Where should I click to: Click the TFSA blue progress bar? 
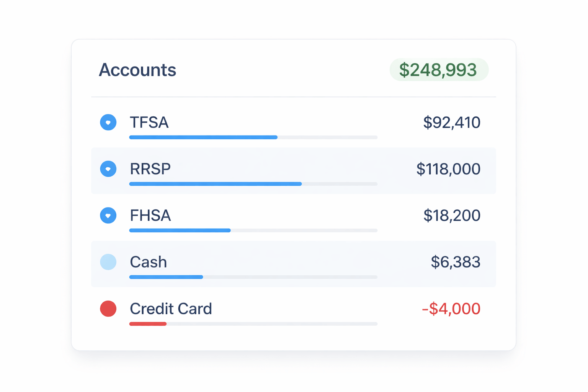click(203, 137)
